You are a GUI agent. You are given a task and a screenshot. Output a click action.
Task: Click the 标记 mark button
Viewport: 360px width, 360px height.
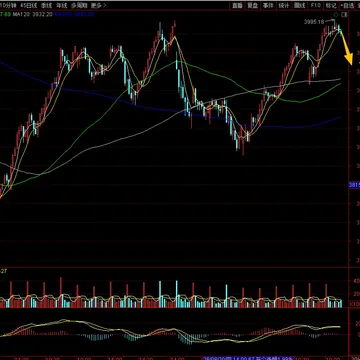coord(331,6)
